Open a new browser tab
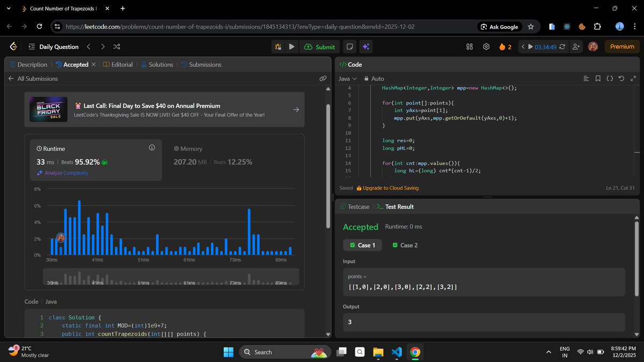 click(x=123, y=9)
